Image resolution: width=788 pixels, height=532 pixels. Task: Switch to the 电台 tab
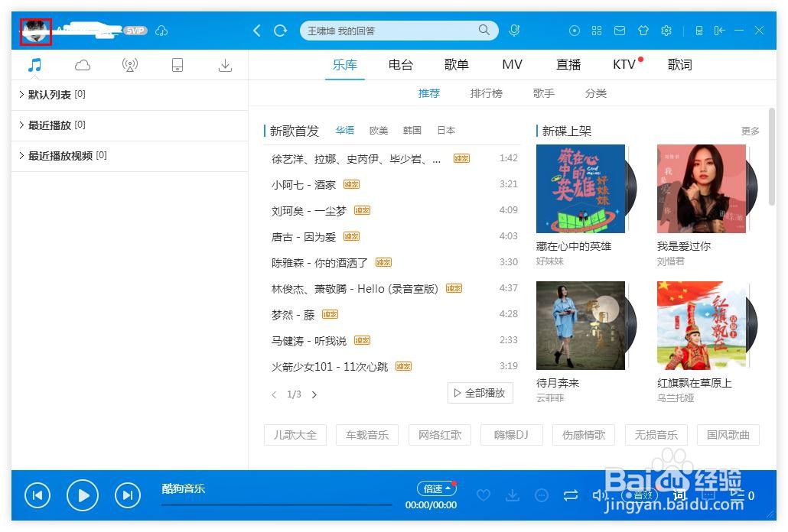(x=401, y=65)
